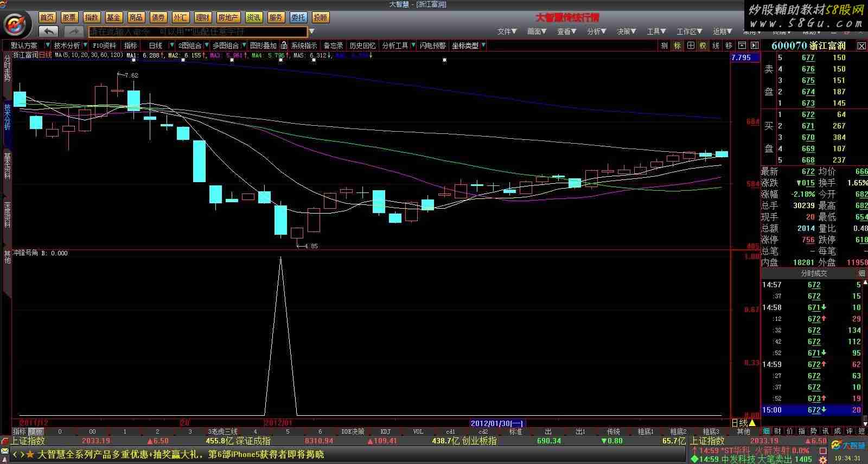Switch to the 基本资料 side tab
This screenshot has width=868, height=464.
[7, 166]
